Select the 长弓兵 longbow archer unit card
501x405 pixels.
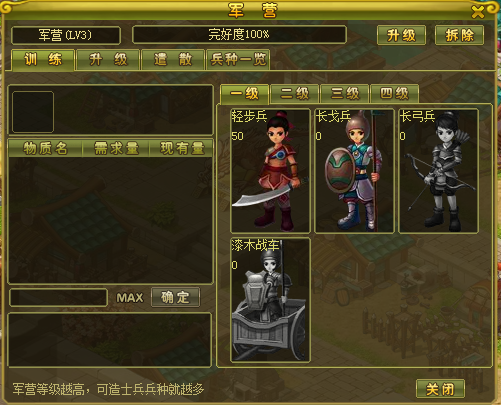(x=439, y=170)
